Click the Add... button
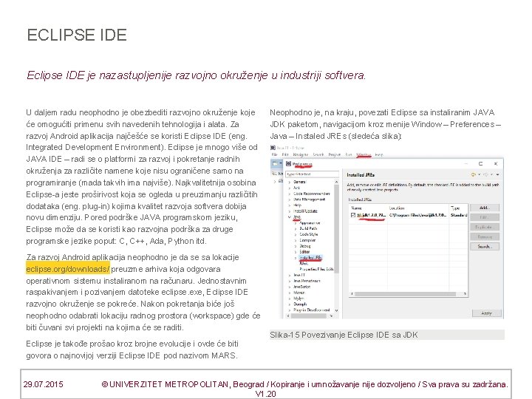The image size is (532, 399). (x=485, y=208)
